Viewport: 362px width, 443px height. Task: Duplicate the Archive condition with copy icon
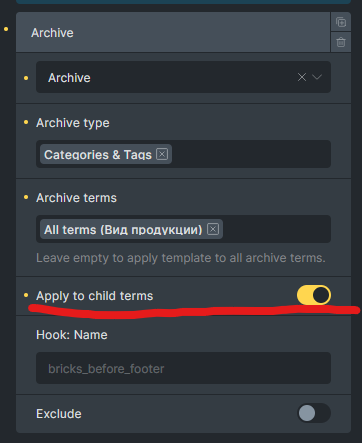(341, 22)
